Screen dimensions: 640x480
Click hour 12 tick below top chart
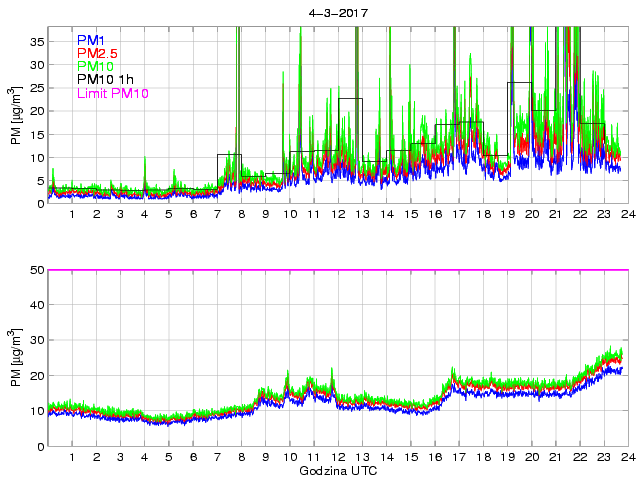[338, 215]
